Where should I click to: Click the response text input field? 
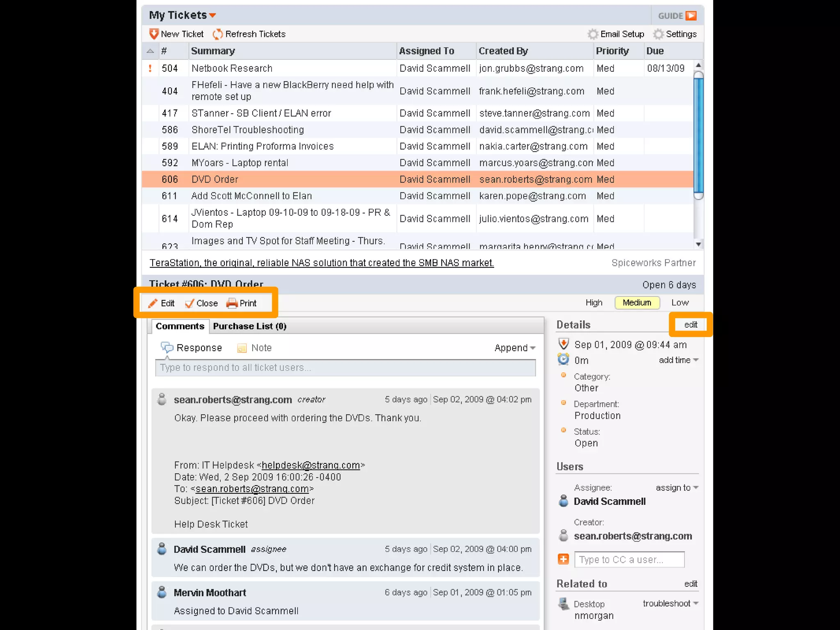345,367
